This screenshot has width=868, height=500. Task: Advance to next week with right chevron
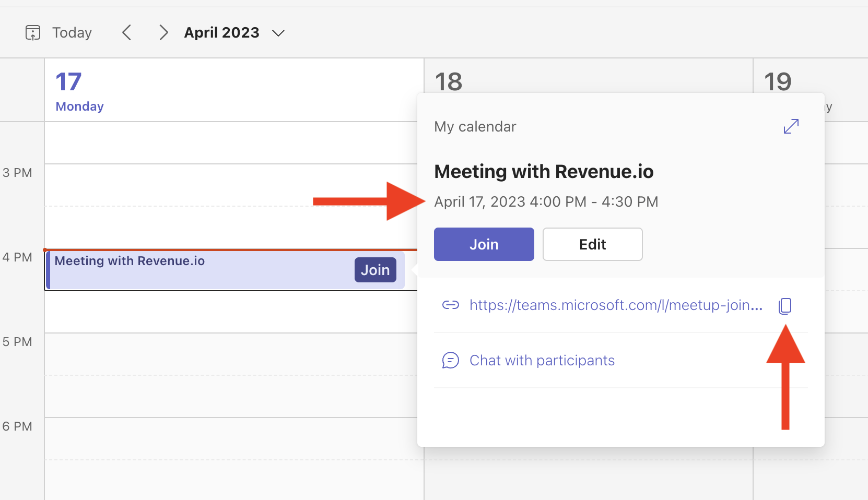163,33
